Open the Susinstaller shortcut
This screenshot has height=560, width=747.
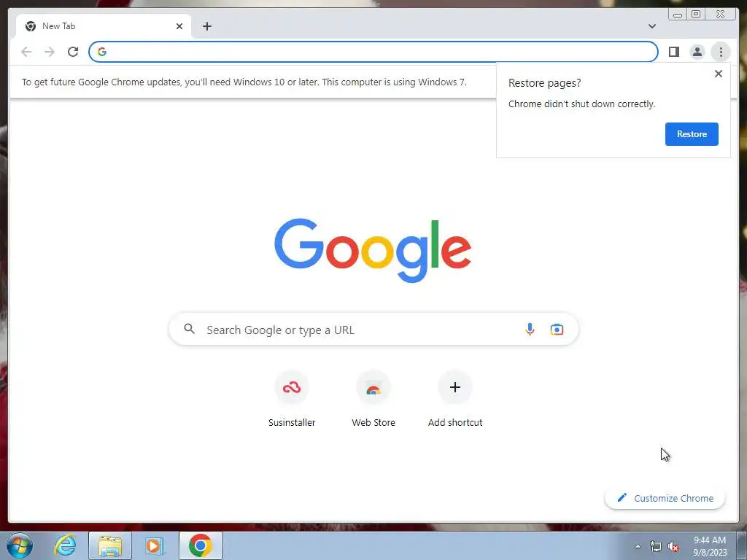(x=292, y=399)
